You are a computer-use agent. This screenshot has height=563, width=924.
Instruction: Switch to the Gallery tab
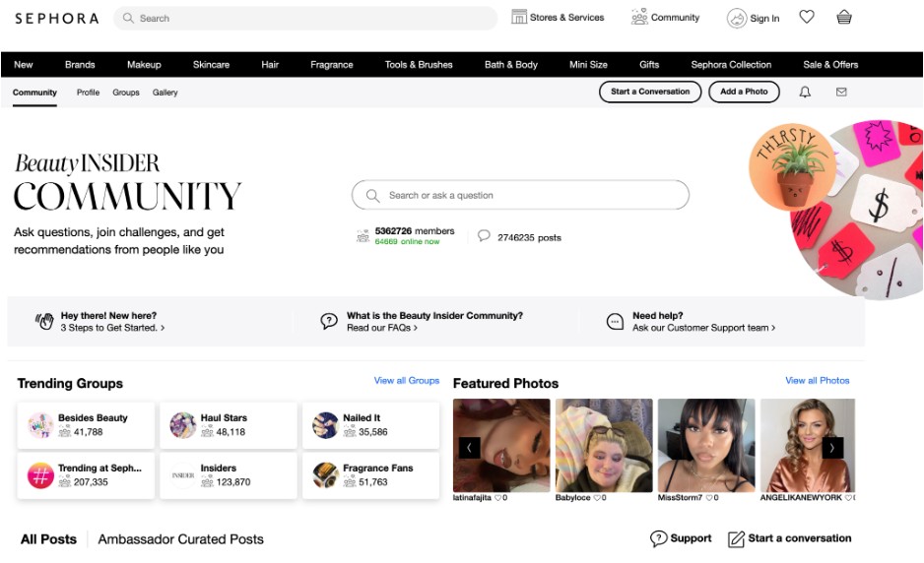point(165,93)
